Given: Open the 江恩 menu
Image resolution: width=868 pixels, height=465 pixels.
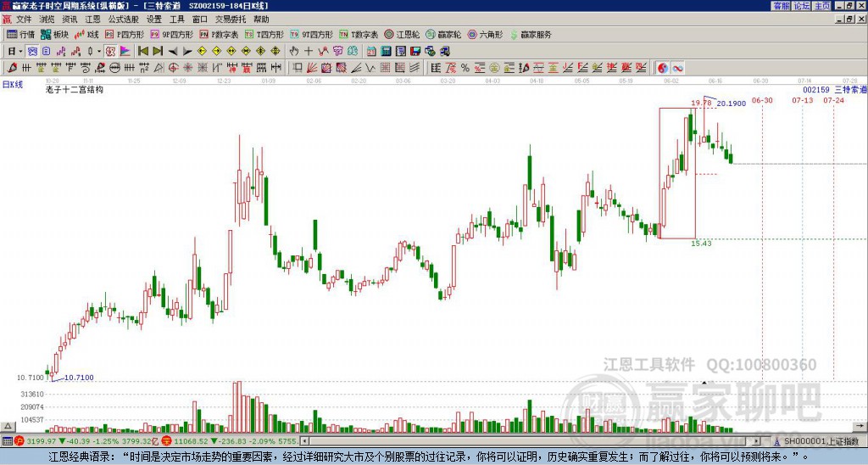Looking at the screenshot, I should (93, 20).
